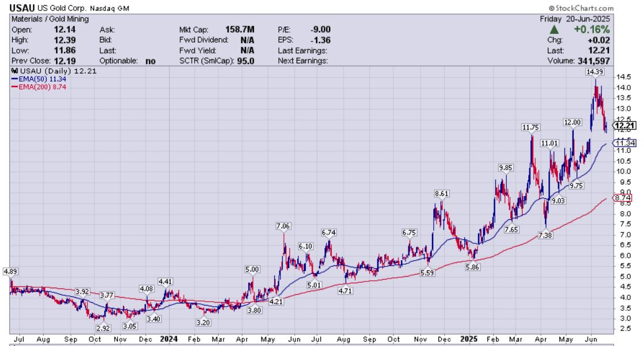Click the EPS value -1.36
Screen dimensions: 644x346
[x=320, y=40]
